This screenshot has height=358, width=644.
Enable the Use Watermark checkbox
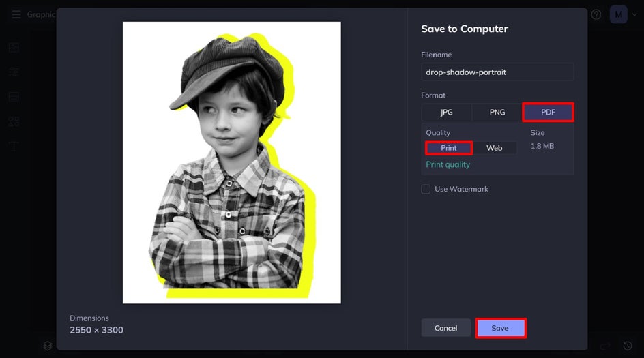tap(426, 190)
